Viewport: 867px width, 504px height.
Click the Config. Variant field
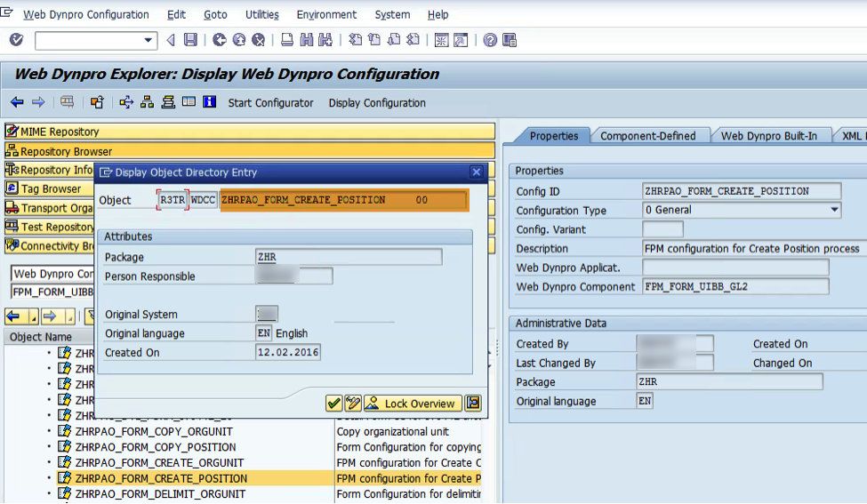coord(662,229)
